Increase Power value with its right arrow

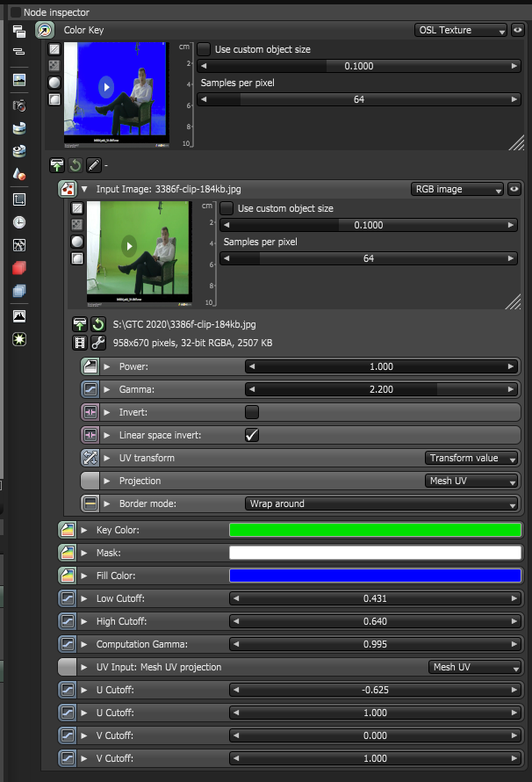[511, 366]
